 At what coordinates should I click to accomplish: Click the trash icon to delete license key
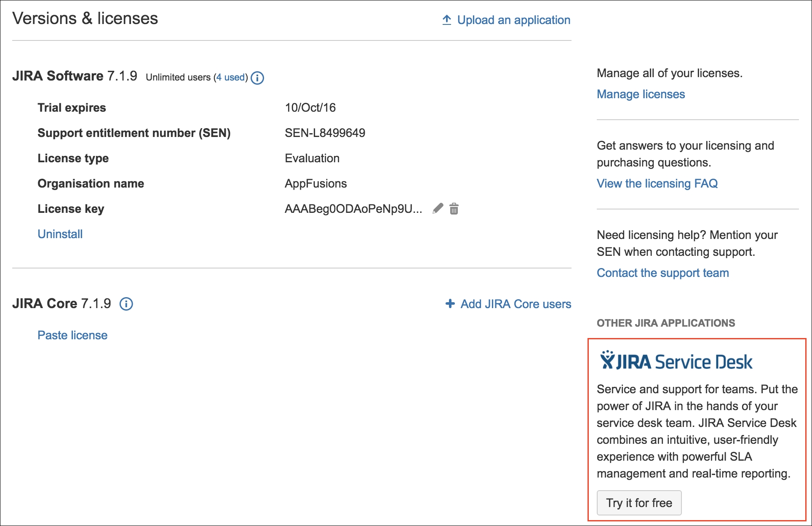pyautogui.click(x=454, y=209)
